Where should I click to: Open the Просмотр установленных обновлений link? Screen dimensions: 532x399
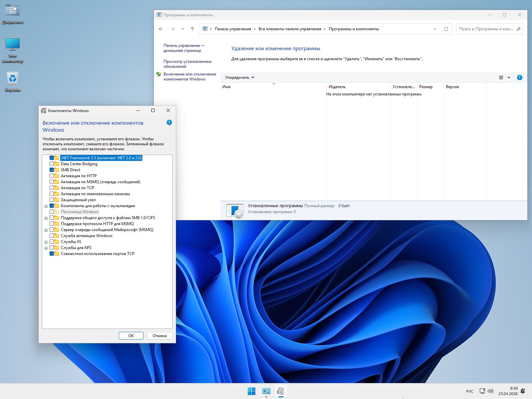187,64
